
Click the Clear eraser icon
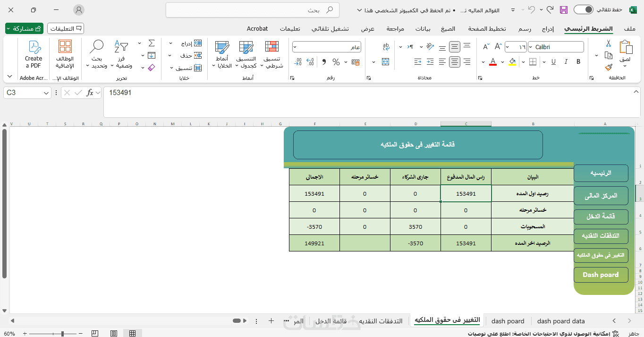tap(152, 68)
